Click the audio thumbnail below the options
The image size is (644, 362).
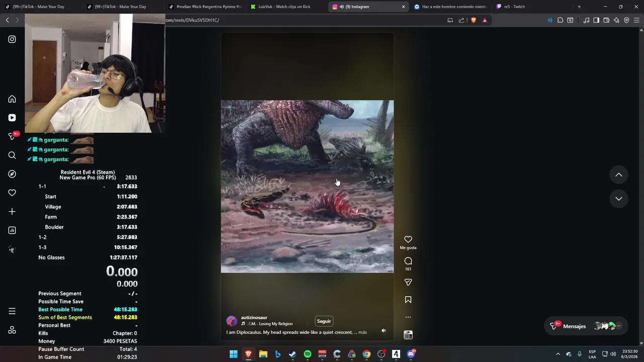[408, 335]
